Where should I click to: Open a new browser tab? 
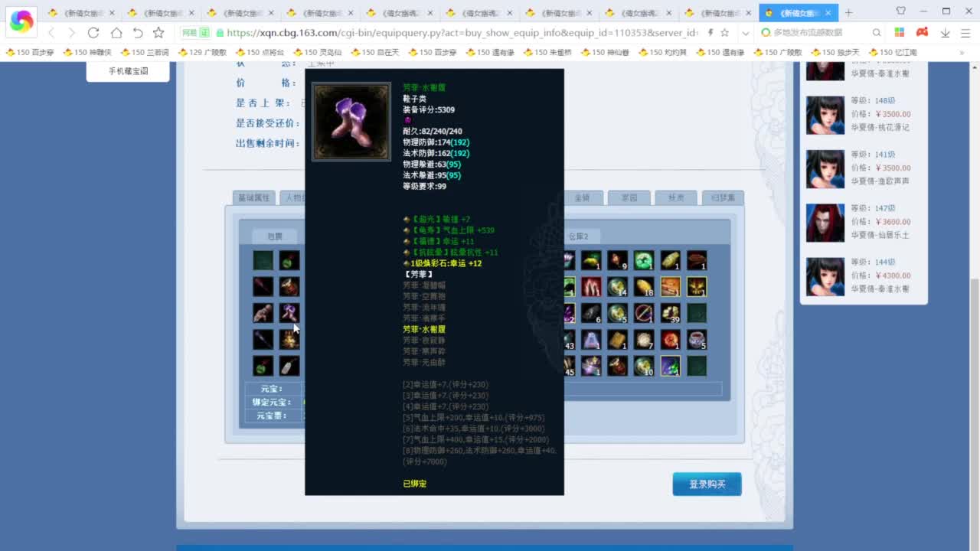(x=848, y=12)
